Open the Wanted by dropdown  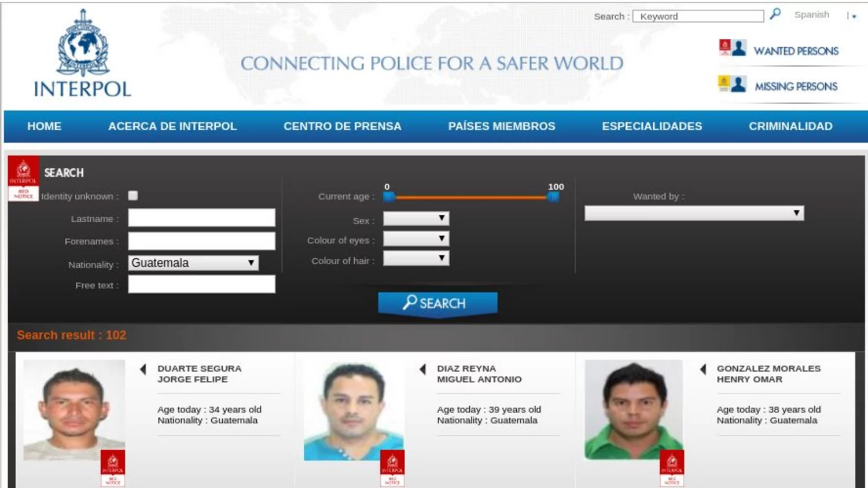pyautogui.click(x=694, y=213)
